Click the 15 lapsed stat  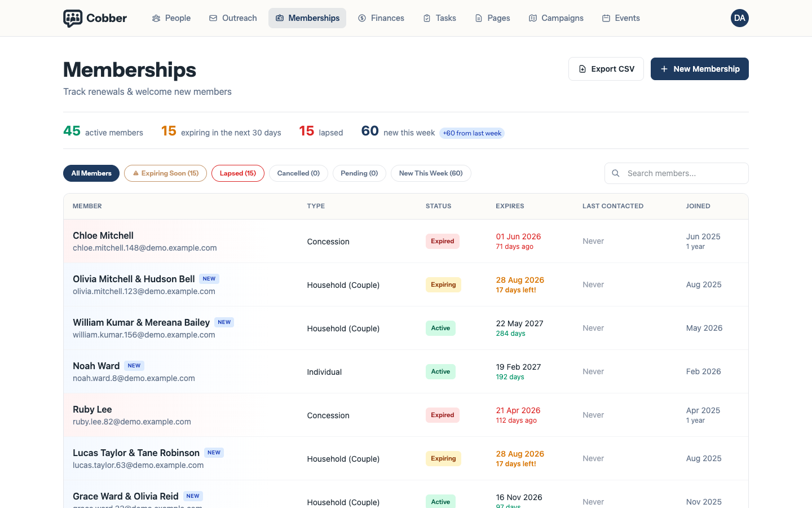[x=321, y=132]
